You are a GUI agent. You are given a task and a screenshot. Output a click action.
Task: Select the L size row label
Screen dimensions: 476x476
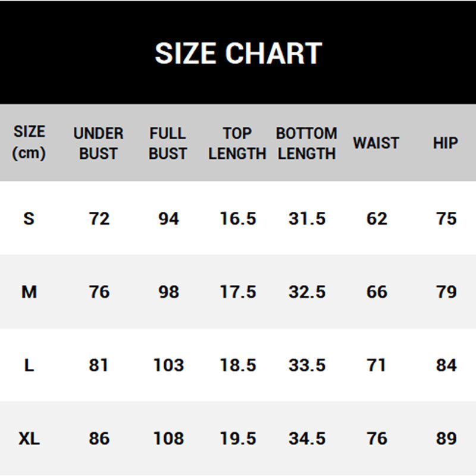click(x=29, y=365)
